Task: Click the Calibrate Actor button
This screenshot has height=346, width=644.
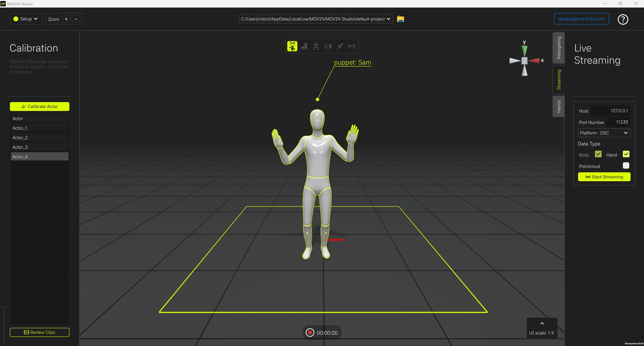Action: [x=39, y=106]
